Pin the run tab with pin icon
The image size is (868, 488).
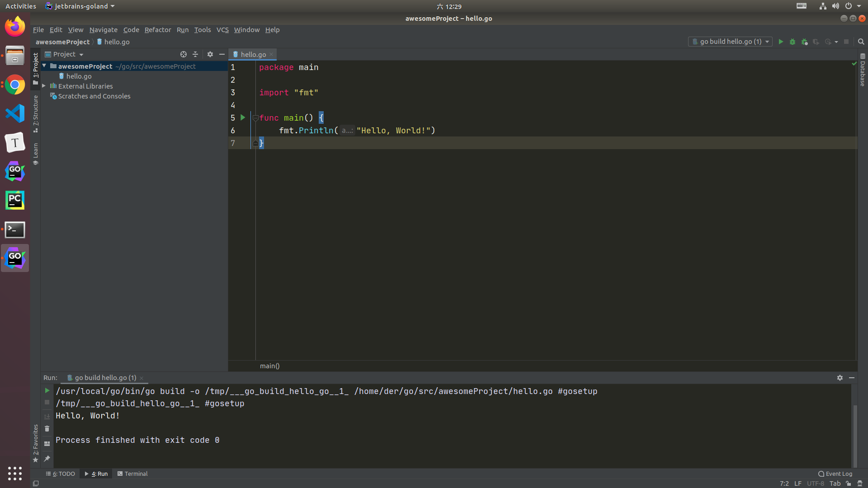[x=47, y=459]
